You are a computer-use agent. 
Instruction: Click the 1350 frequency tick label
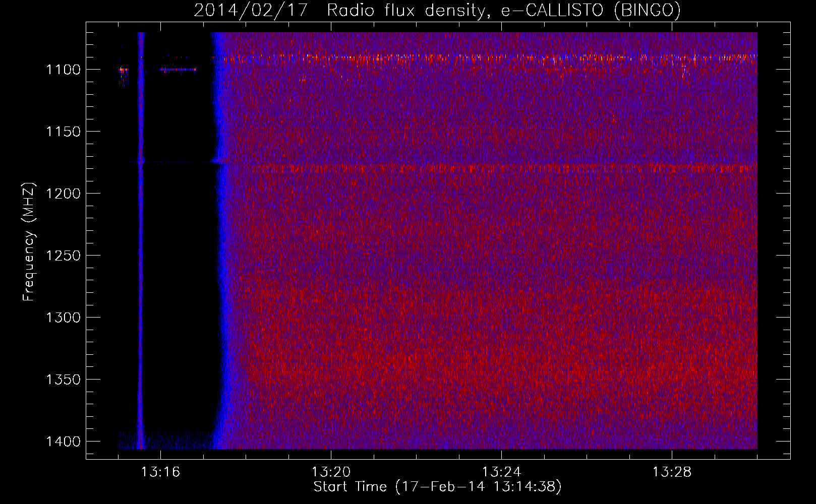point(64,380)
